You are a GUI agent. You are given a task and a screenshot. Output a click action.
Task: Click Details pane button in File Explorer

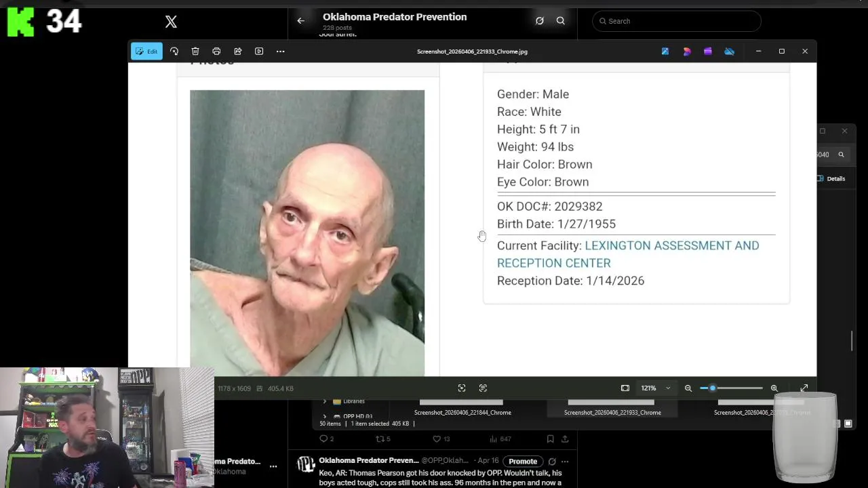click(831, 179)
